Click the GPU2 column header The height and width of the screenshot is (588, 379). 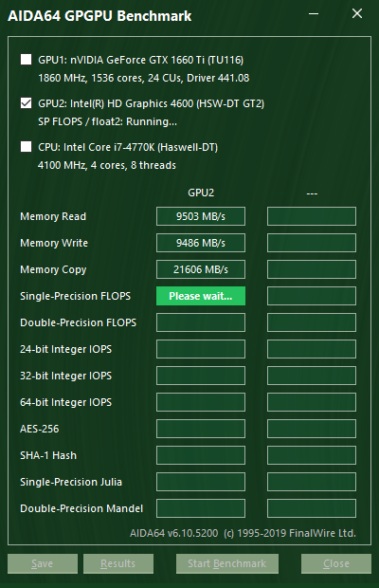pos(201,193)
